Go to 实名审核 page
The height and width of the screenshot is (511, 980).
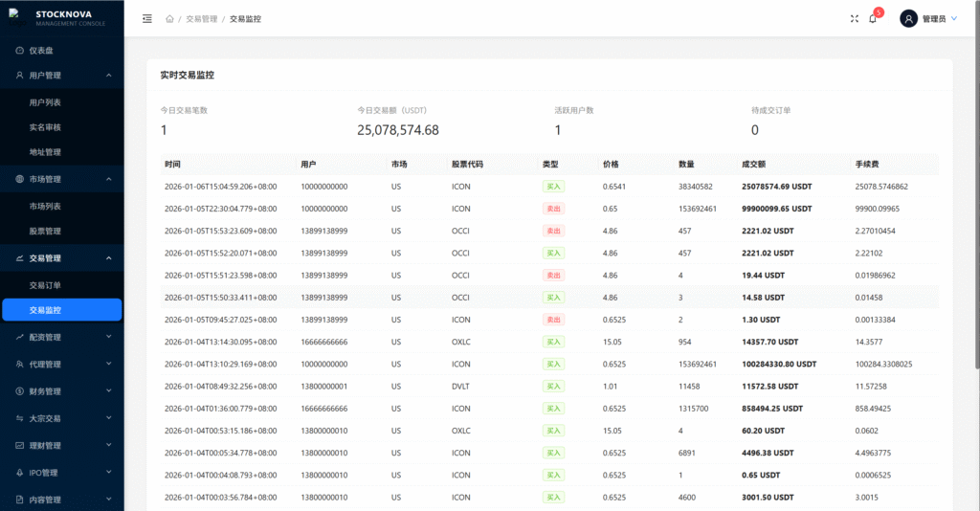coord(45,127)
